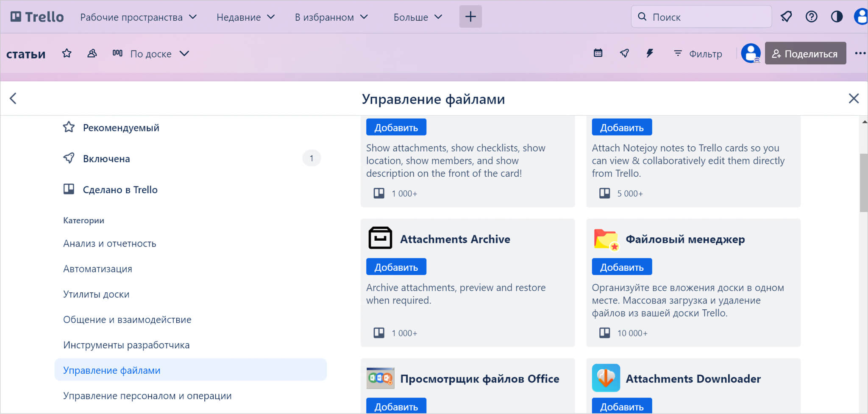Screen dimensions: 868x414
Task: Click the 10 000+ installs label
Action: 632,333
